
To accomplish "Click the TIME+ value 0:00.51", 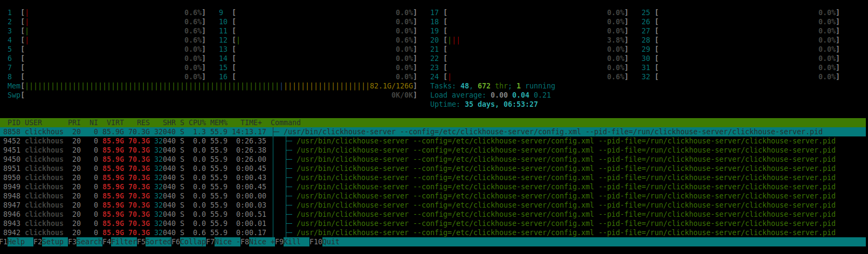I will coord(251,214).
